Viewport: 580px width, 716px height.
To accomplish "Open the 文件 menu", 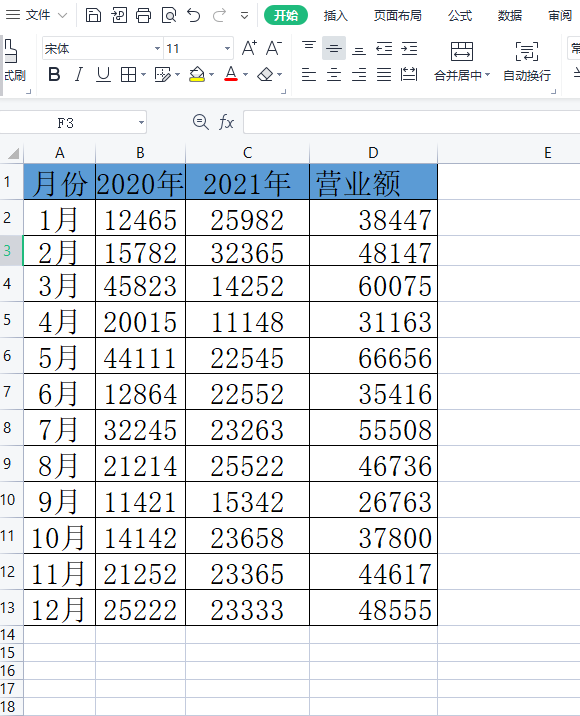I will click(x=37, y=15).
